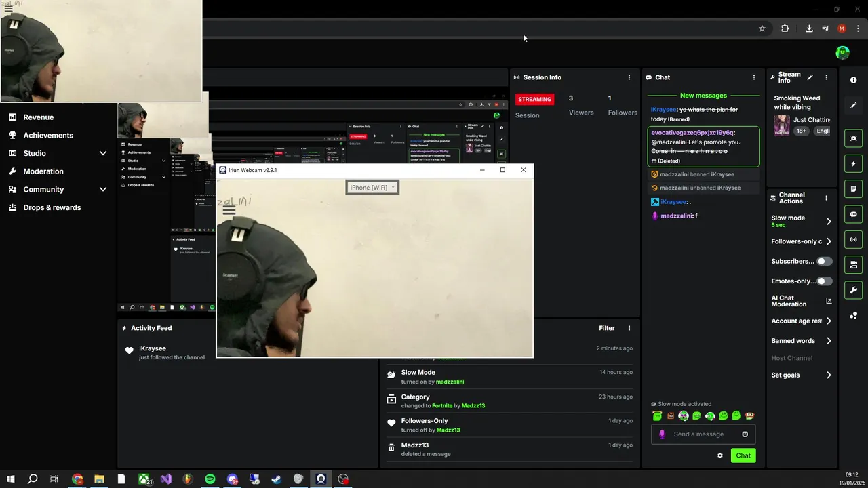The image size is (868, 488).
Task: Open Stream info panel options menu
Action: click(x=826, y=77)
